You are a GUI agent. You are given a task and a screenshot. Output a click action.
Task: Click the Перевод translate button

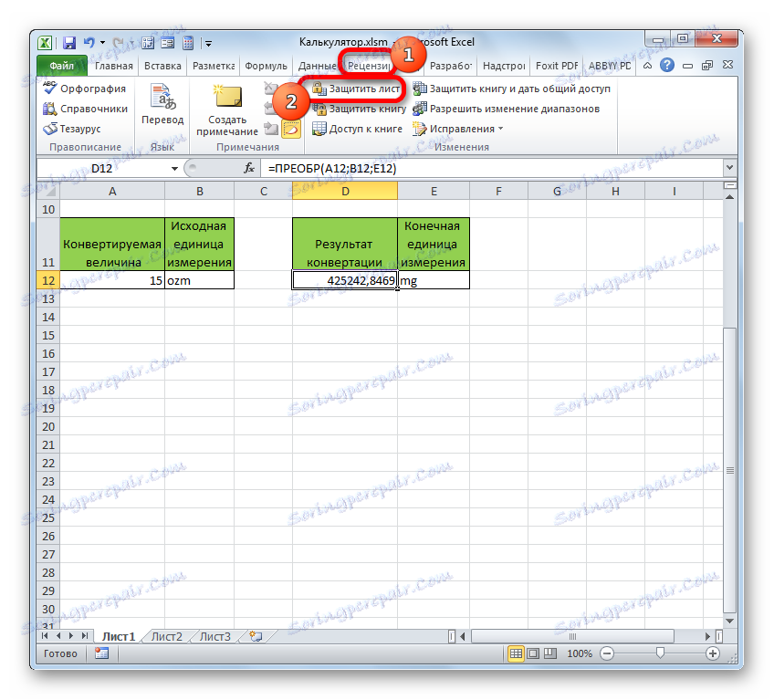click(x=162, y=105)
